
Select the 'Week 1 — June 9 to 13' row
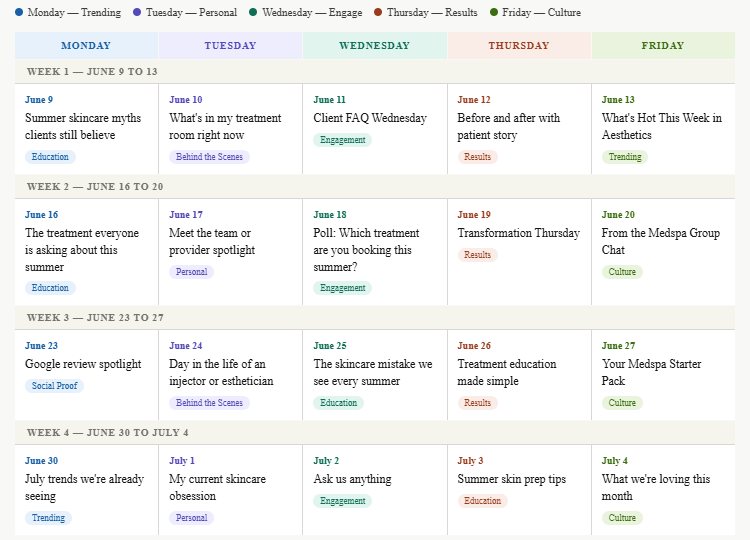click(375, 71)
